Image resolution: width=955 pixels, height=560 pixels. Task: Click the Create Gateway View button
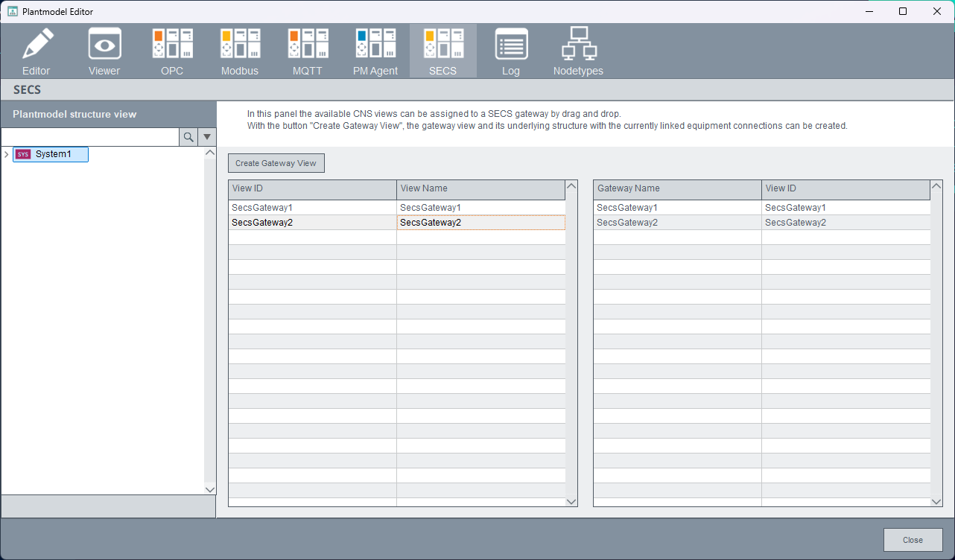coord(276,163)
